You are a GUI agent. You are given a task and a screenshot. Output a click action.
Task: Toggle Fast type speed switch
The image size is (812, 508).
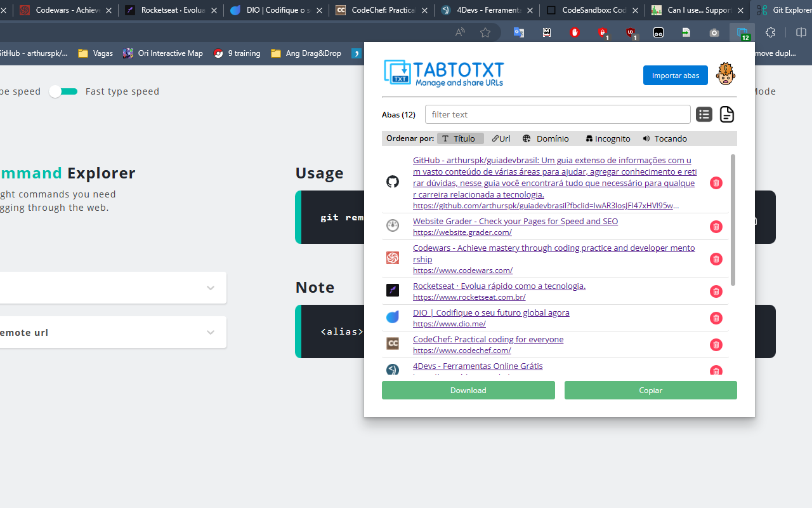(x=63, y=91)
